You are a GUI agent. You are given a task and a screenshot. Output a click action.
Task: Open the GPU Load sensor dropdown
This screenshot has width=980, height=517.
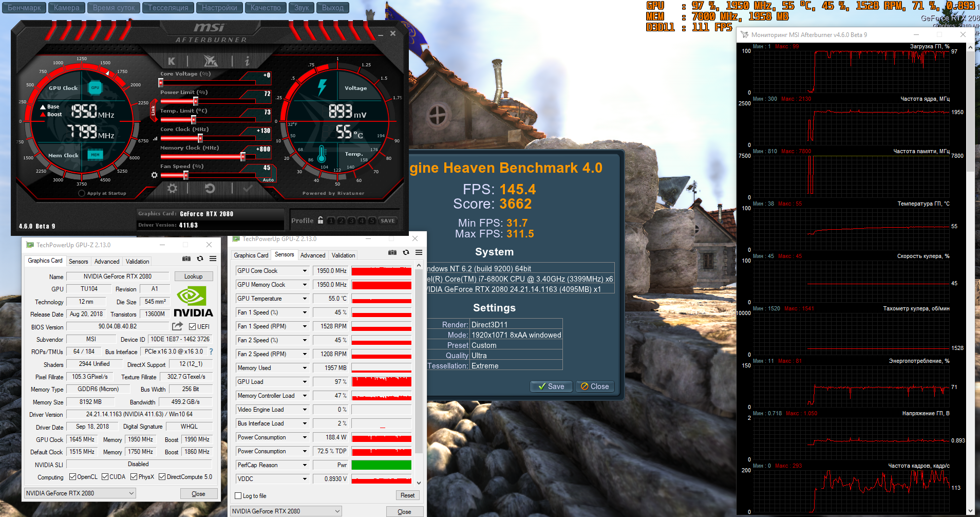(305, 382)
